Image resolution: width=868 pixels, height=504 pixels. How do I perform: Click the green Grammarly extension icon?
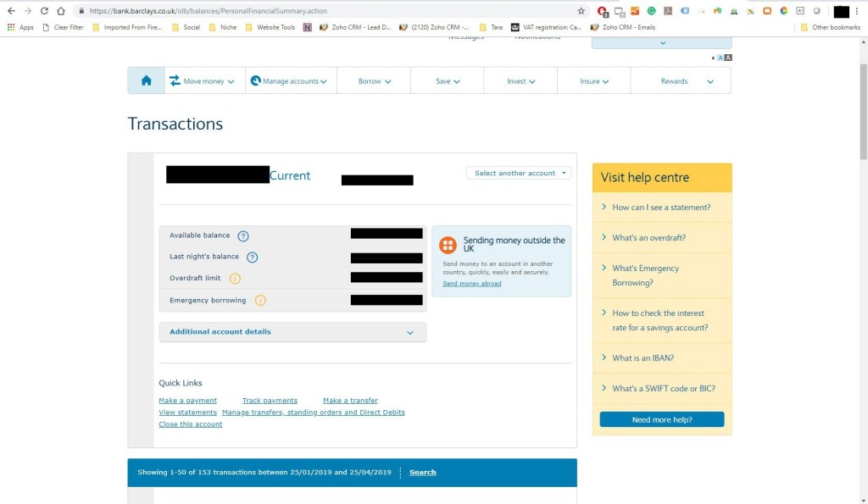652,11
